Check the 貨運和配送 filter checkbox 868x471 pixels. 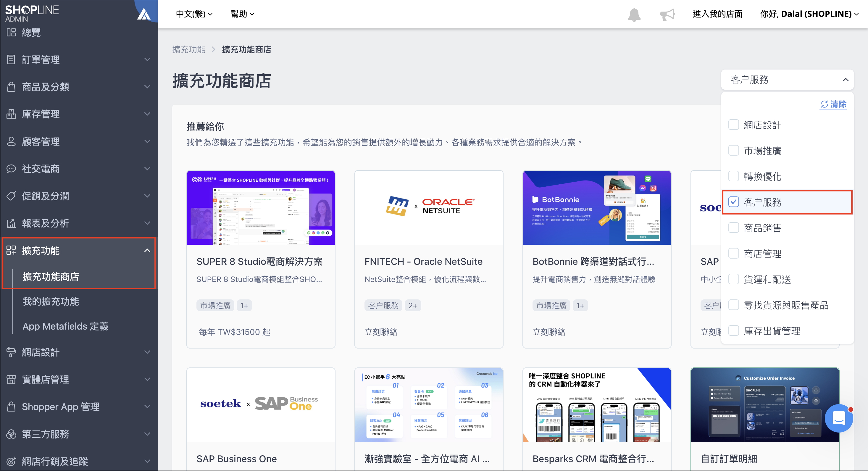click(734, 279)
